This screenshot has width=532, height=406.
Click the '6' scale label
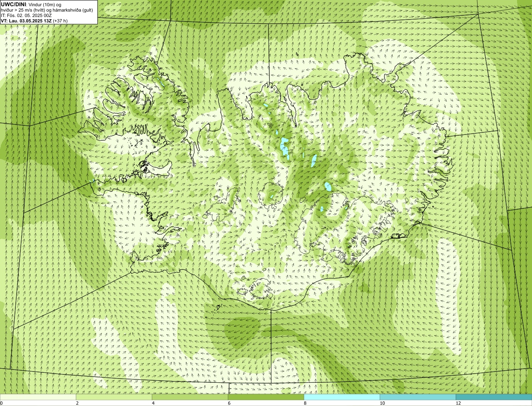click(229, 403)
